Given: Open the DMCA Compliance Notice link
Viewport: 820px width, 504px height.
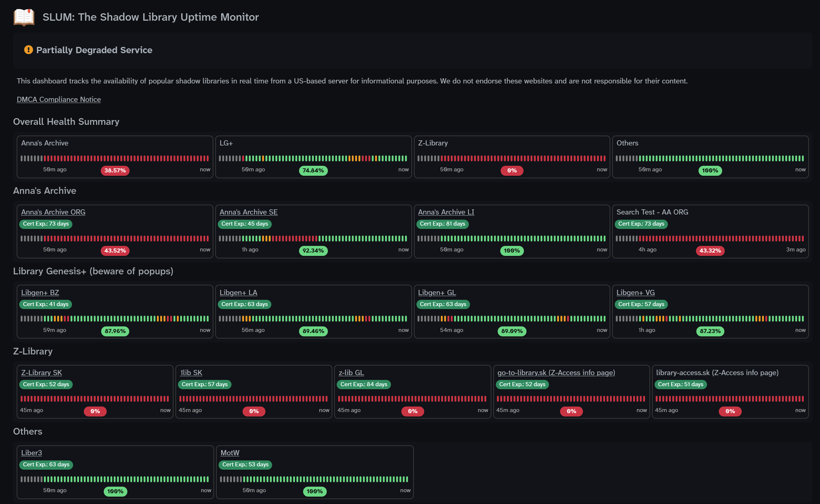Looking at the screenshot, I should coord(59,99).
